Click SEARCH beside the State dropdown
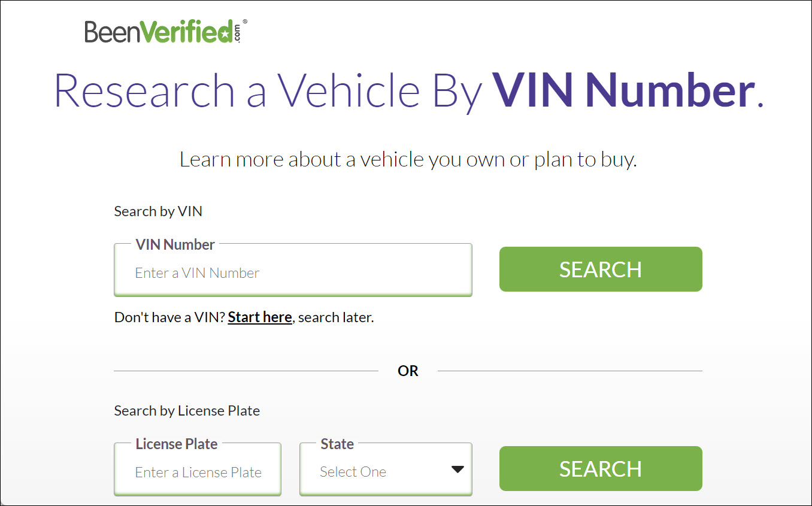 pos(601,469)
